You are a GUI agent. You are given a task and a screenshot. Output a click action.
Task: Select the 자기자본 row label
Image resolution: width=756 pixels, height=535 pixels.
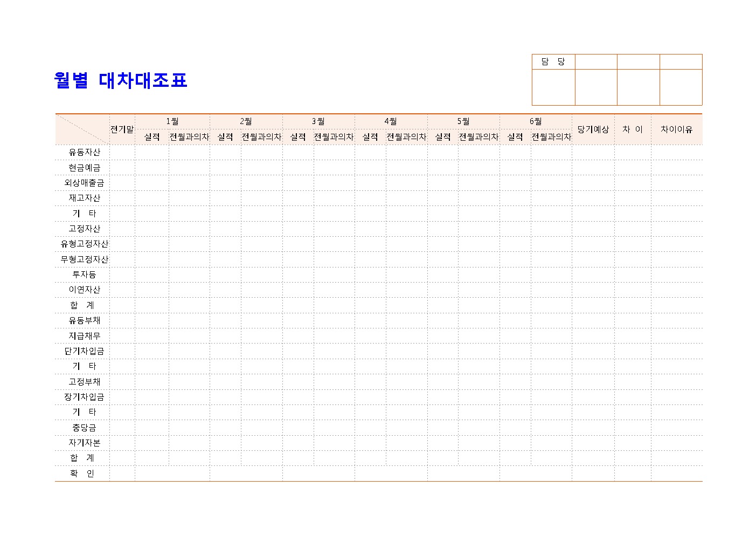85,443
